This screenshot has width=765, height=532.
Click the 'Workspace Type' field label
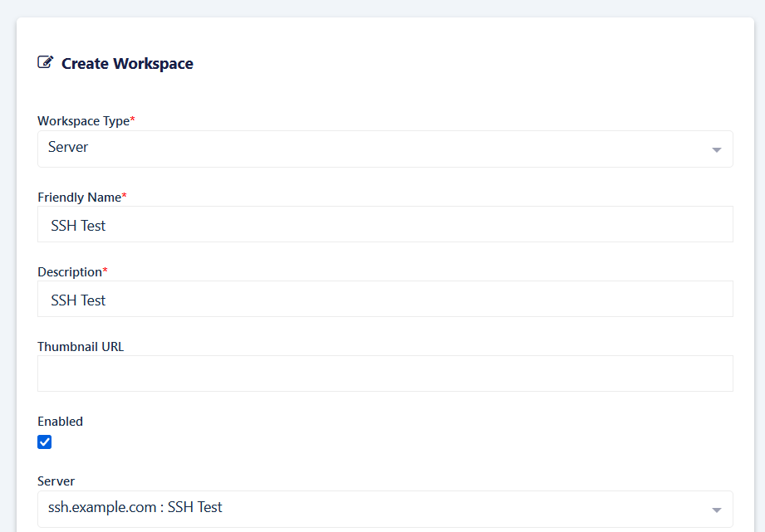83,120
